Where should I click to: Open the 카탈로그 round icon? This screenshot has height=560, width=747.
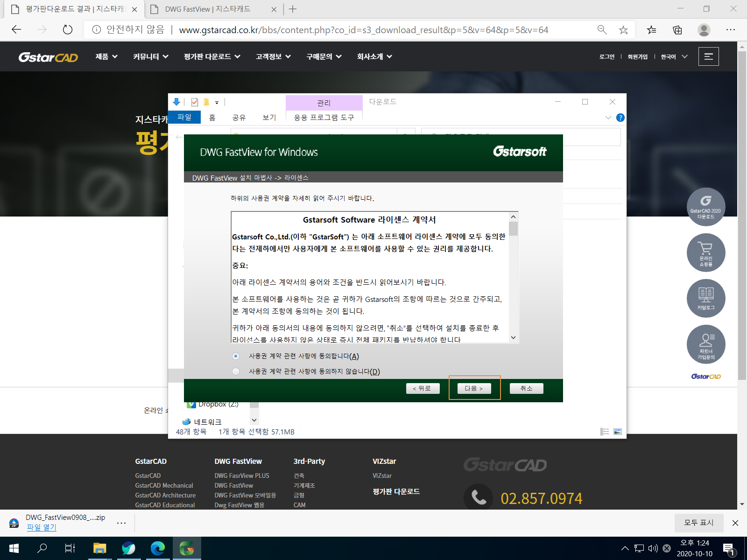(705, 298)
